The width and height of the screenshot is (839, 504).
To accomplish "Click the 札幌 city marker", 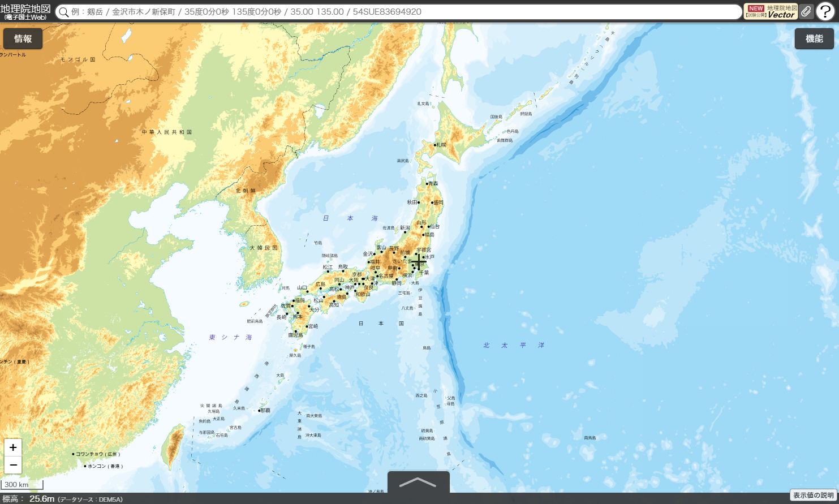I will tap(435, 145).
